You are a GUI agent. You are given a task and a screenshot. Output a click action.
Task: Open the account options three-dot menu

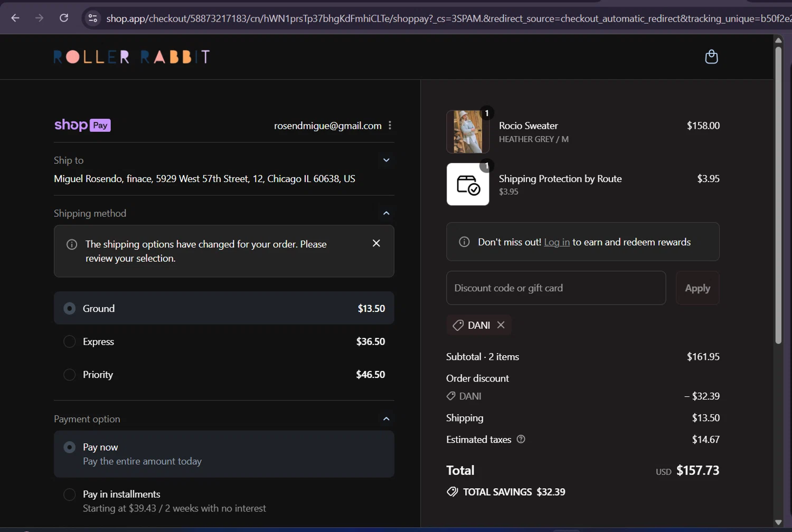[390, 125]
